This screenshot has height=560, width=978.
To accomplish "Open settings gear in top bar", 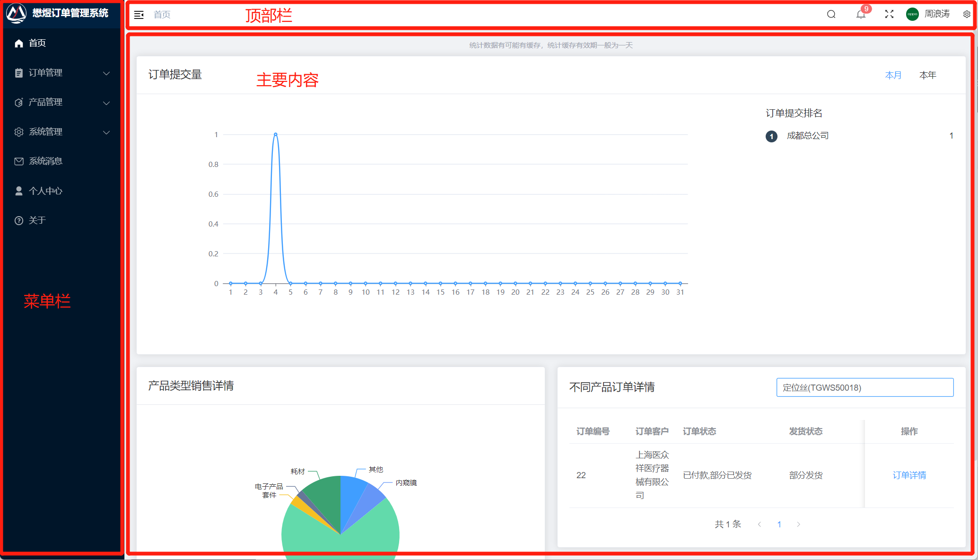I will click(967, 14).
